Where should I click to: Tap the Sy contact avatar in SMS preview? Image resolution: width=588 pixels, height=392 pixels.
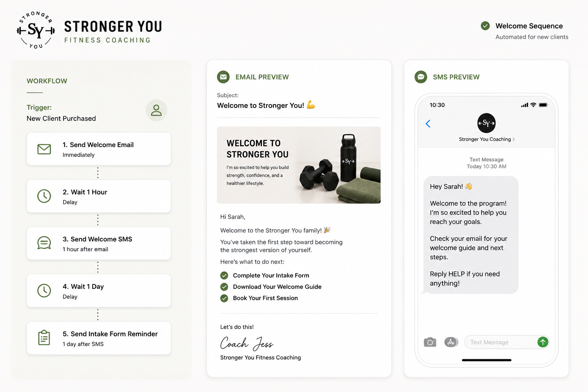[486, 123]
